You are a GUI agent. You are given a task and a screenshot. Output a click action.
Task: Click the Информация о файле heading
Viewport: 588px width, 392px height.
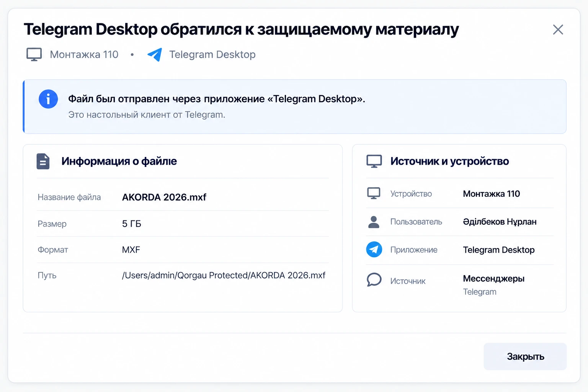(119, 161)
